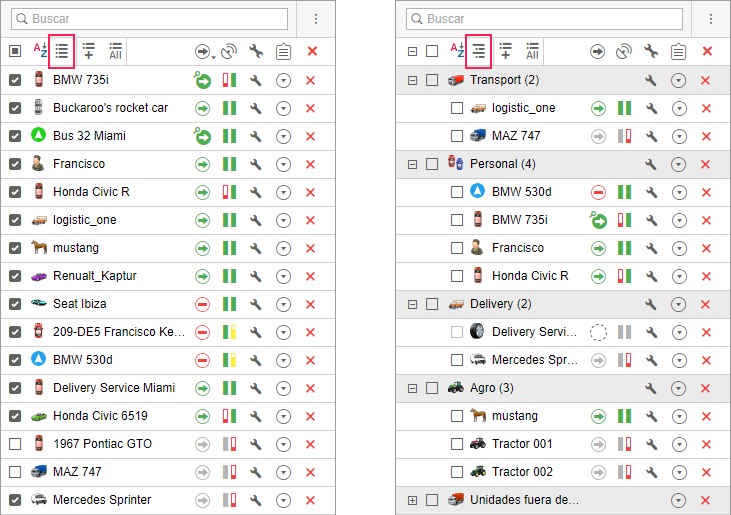The image size is (731, 515).
Task: Collapse the Delivery (2) group
Action: click(412, 304)
